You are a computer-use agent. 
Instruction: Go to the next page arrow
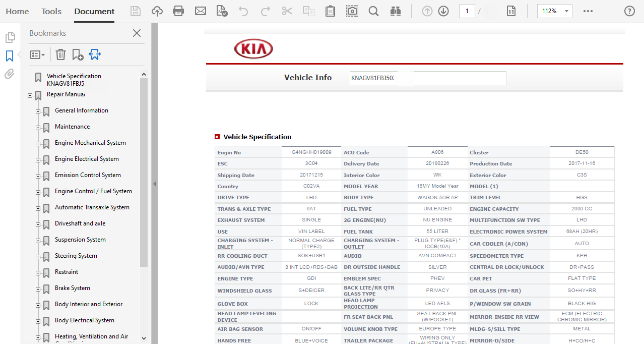tap(443, 11)
